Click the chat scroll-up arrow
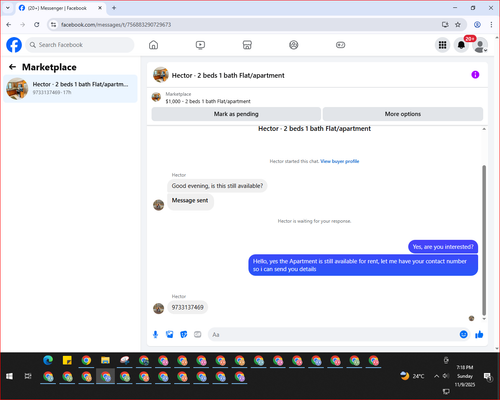 tap(484, 129)
